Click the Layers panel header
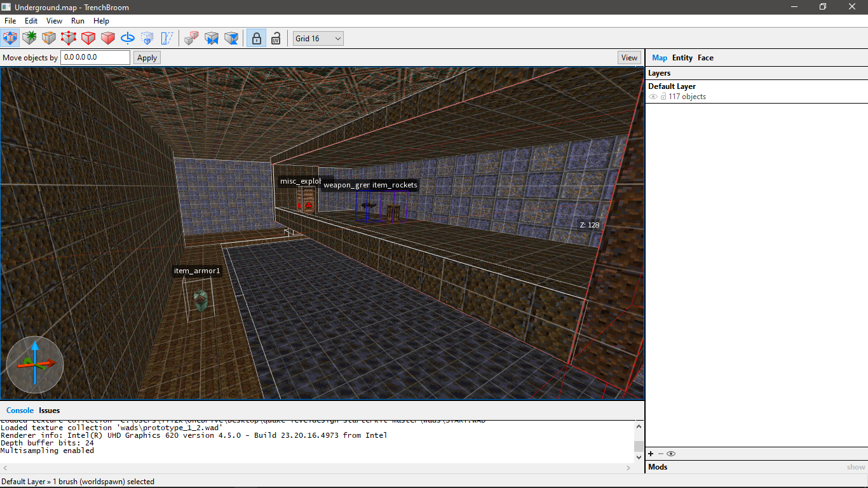The height and width of the screenshot is (488, 868). 756,73
